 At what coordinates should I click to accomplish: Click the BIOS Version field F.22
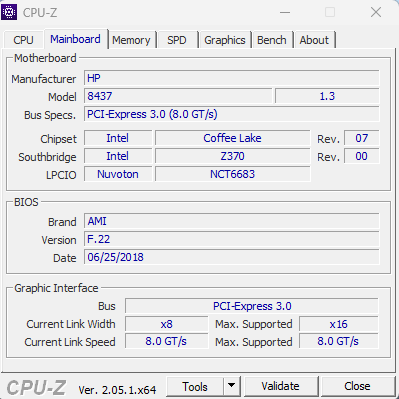[x=232, y=239]
